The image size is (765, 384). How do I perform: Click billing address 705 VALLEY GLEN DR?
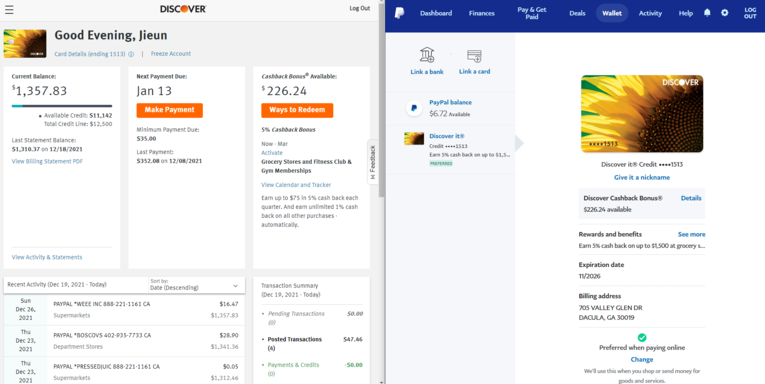610,308
